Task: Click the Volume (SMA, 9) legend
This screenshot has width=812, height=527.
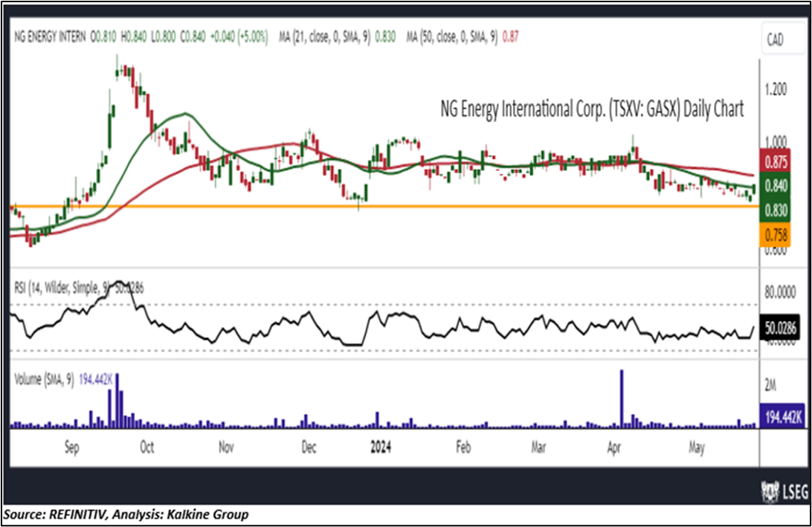Action: pyautogui.click(x=44, y=380)
